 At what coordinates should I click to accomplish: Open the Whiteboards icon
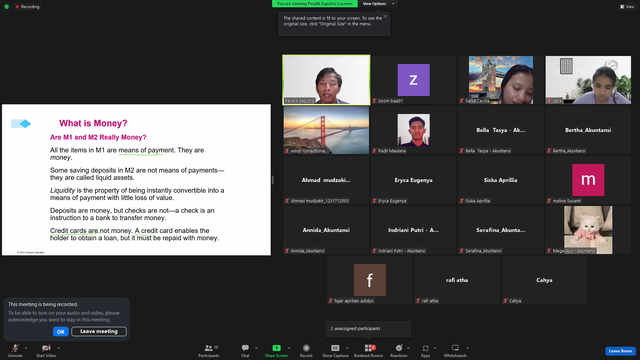[x=455, y=348]
